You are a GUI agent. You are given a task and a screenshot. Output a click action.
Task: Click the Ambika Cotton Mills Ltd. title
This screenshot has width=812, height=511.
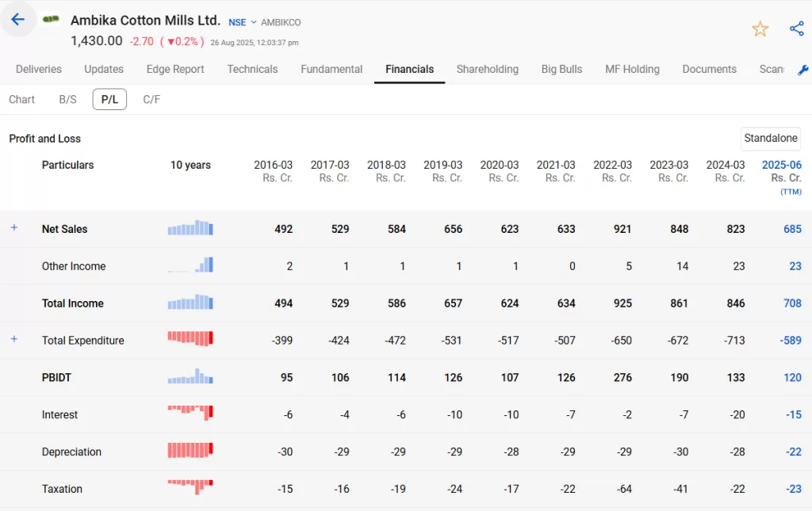[x=146, y=20]
